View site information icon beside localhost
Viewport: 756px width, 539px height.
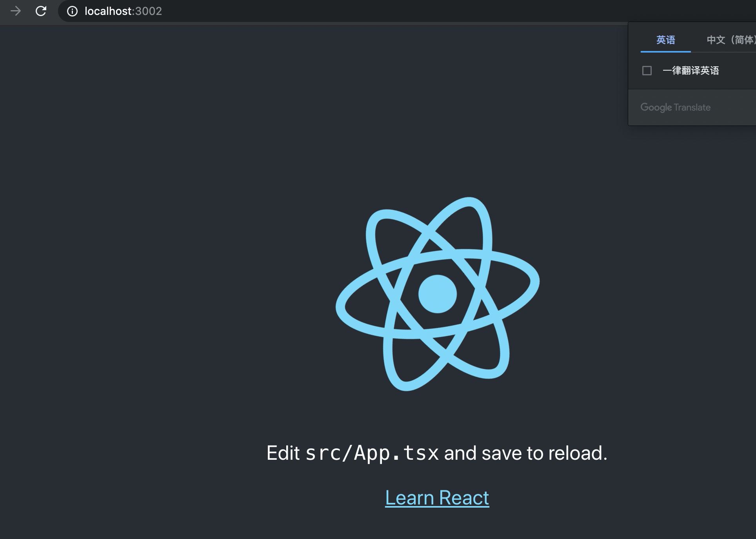72,11
